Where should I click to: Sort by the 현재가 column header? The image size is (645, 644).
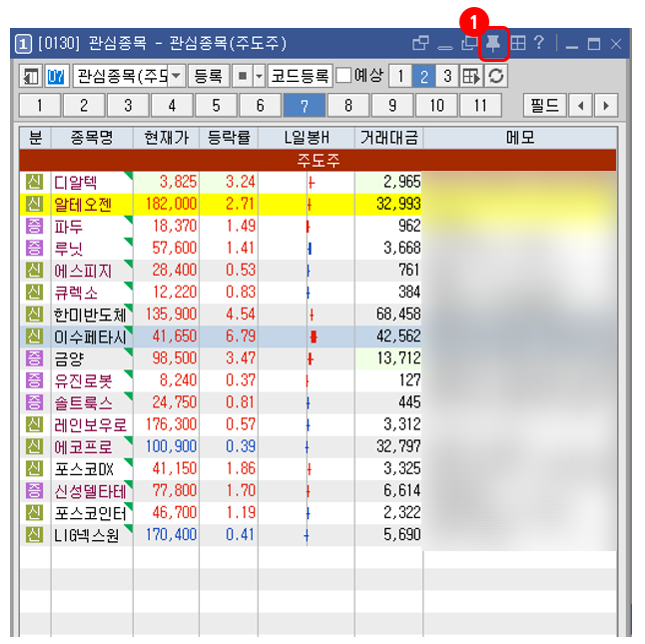166,138
